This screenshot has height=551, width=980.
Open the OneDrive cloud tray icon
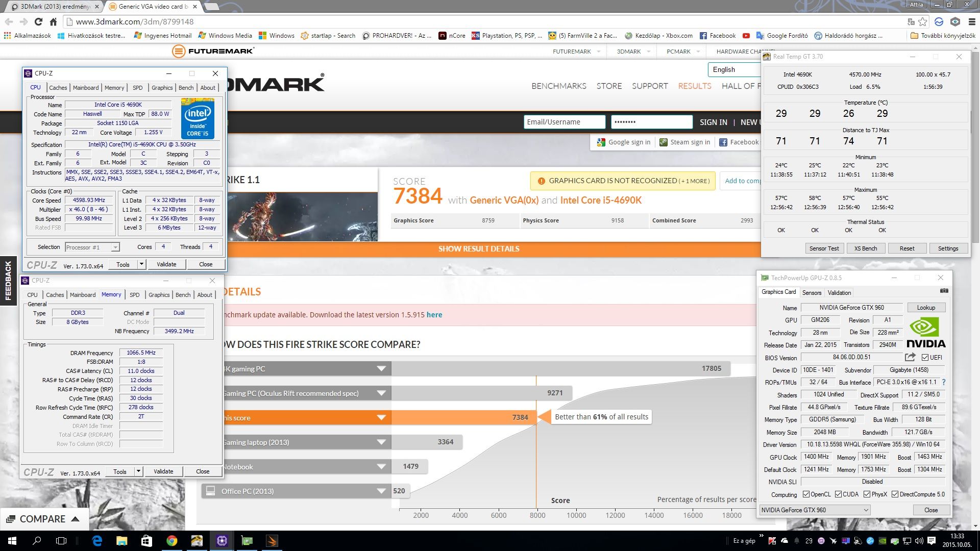point(784,541)
